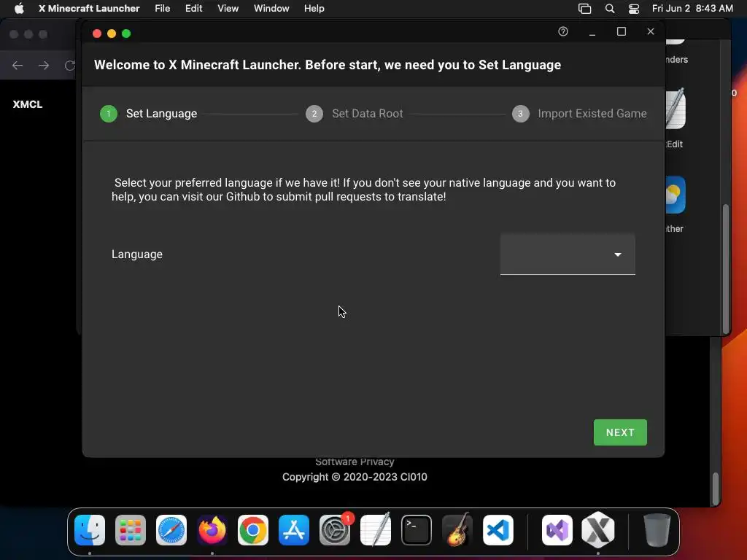Image resolution: width=747 pixels, height=560 pixels.
Task: Click the browser back arrow
Action: pos(18,65)
